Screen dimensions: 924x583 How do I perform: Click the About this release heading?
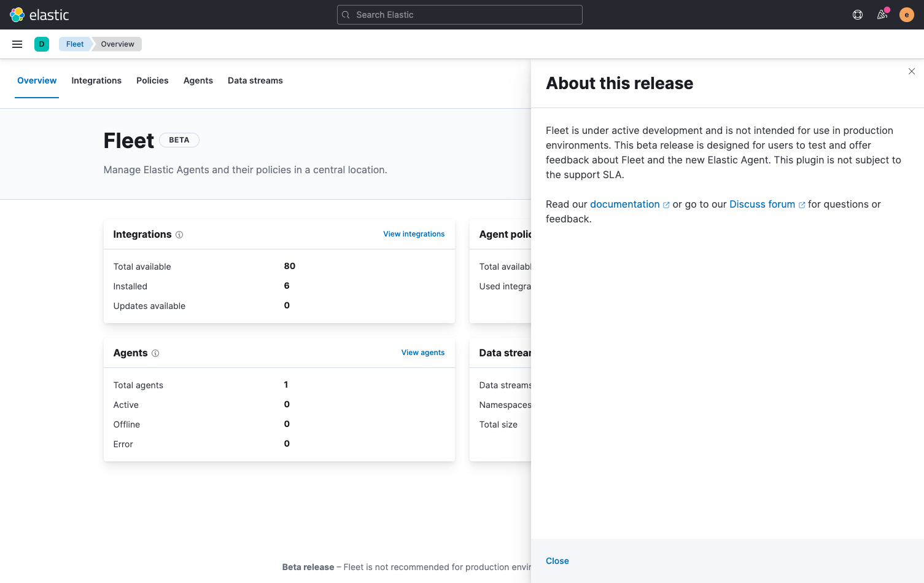click(x=619, y=83)
